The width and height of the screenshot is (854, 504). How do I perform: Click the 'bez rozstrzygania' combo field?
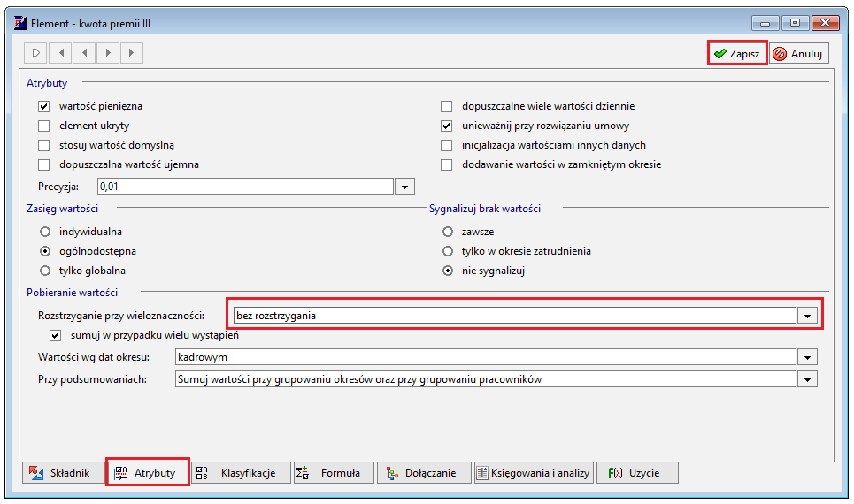click(x=515, y=316)
